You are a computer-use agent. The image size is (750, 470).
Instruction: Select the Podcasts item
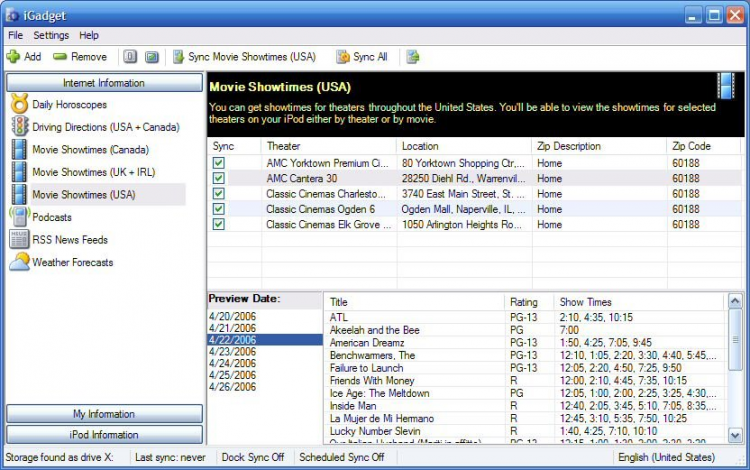51,217
